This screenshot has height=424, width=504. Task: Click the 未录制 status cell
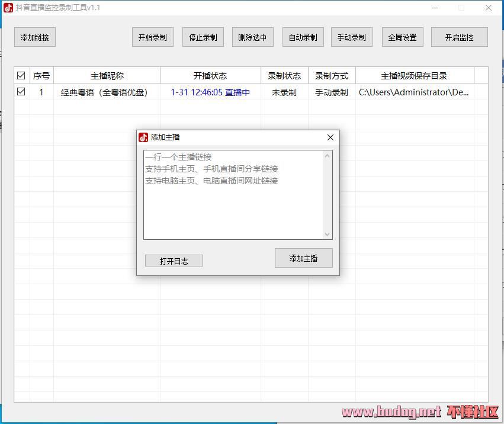coord(284,92)
